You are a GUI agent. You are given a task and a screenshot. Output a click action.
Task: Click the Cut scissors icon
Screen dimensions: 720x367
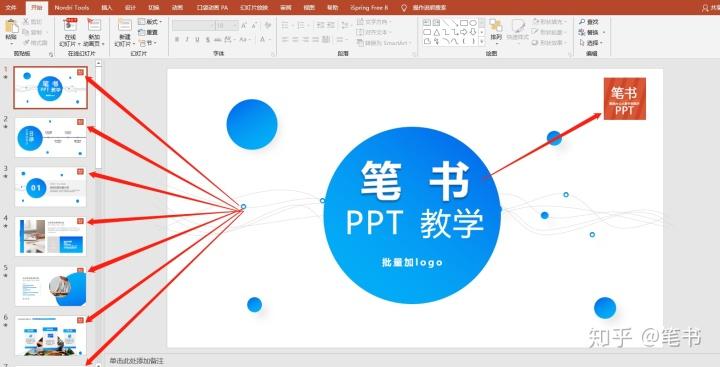[26, 22]
